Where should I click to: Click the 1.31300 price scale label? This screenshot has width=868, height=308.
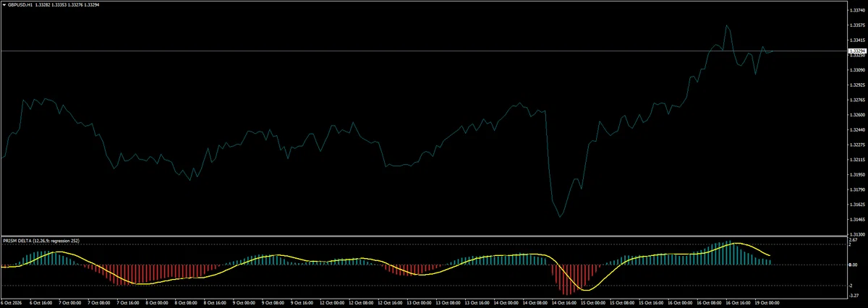(856, 234)
